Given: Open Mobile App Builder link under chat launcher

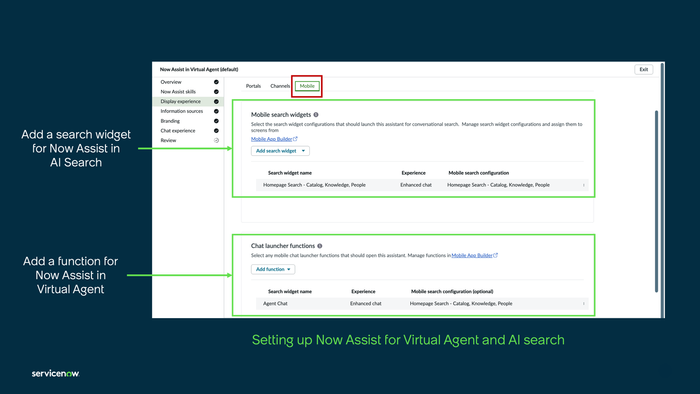Looking at the screenshot, I should tap(472, 256).
